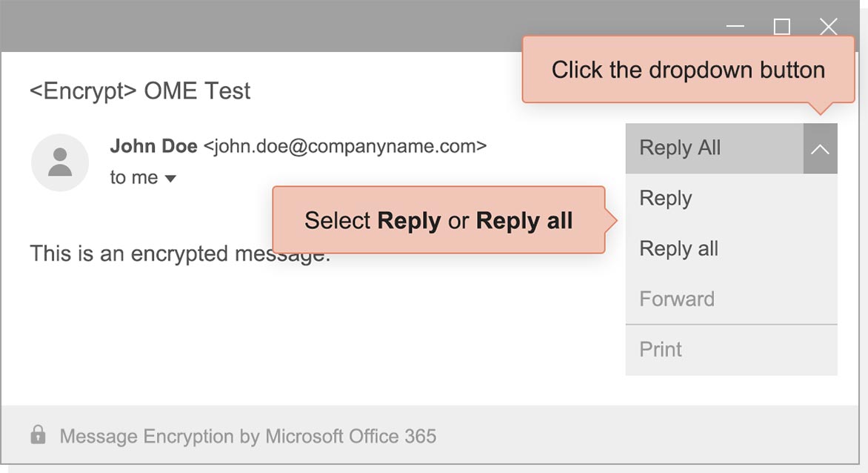Click the sender profile avatar icon
The height and width of the screenshot is (473, 868).
click(x=60, y=162)
